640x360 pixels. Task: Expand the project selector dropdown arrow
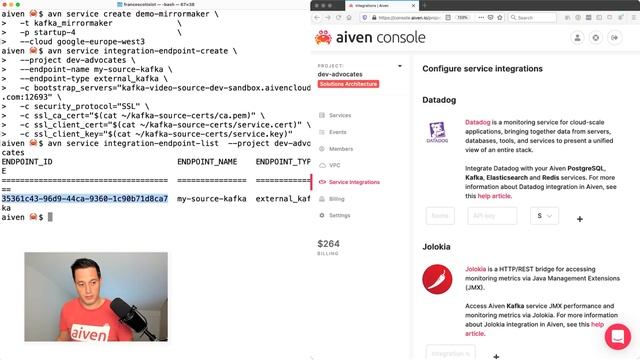pyautogui.click(x=400, y=66)
